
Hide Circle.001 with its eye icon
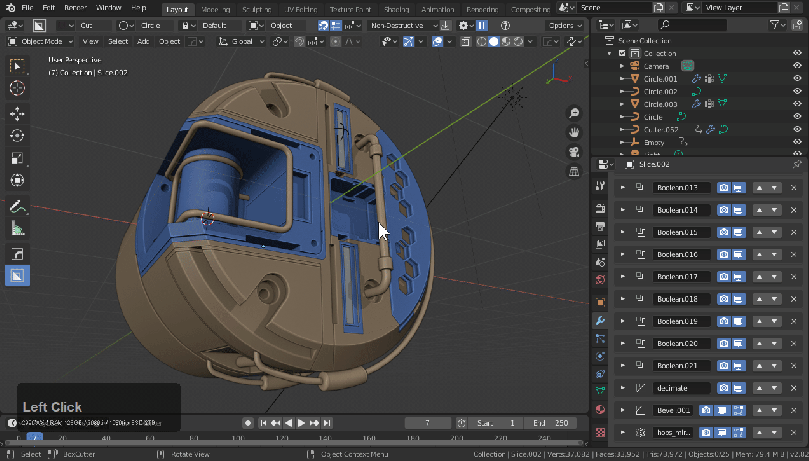click(797, 78)
